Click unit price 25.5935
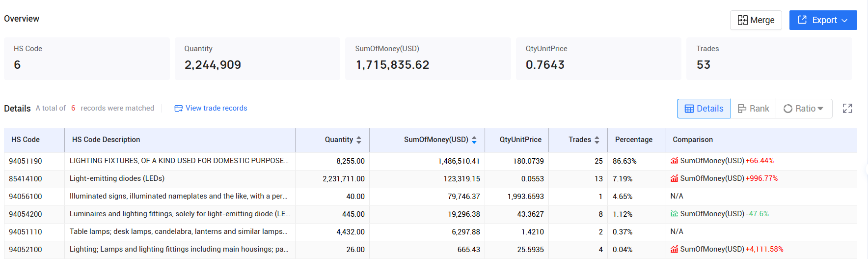Screen dimensions: 868x259 pyautogui.click(x=531, y=250)
